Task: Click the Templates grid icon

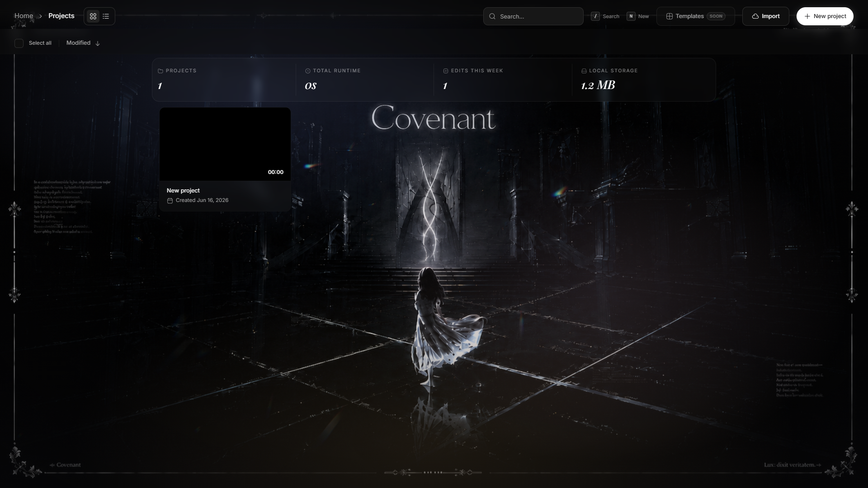Action: [x=669, y=16]
